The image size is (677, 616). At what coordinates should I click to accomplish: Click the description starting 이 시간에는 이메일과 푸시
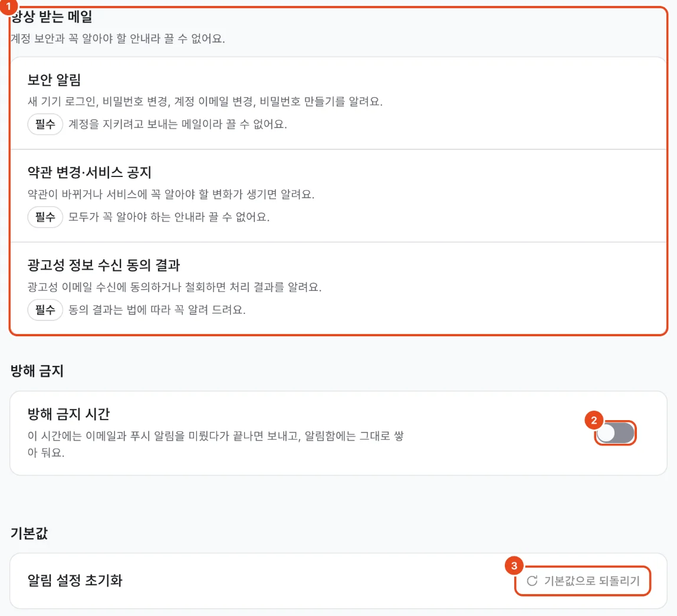pyautogui.click(x=215, y=444)
